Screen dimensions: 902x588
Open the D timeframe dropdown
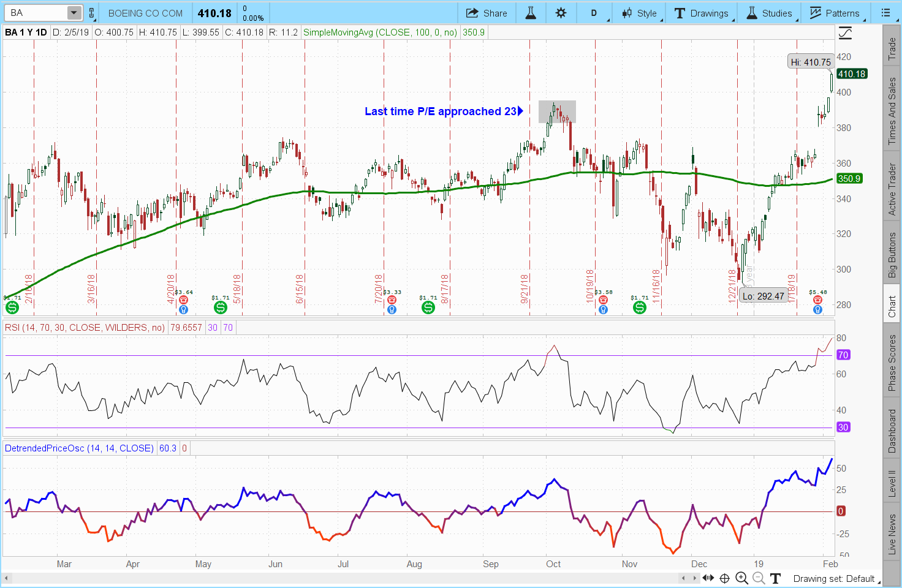[x=594, y=13]
